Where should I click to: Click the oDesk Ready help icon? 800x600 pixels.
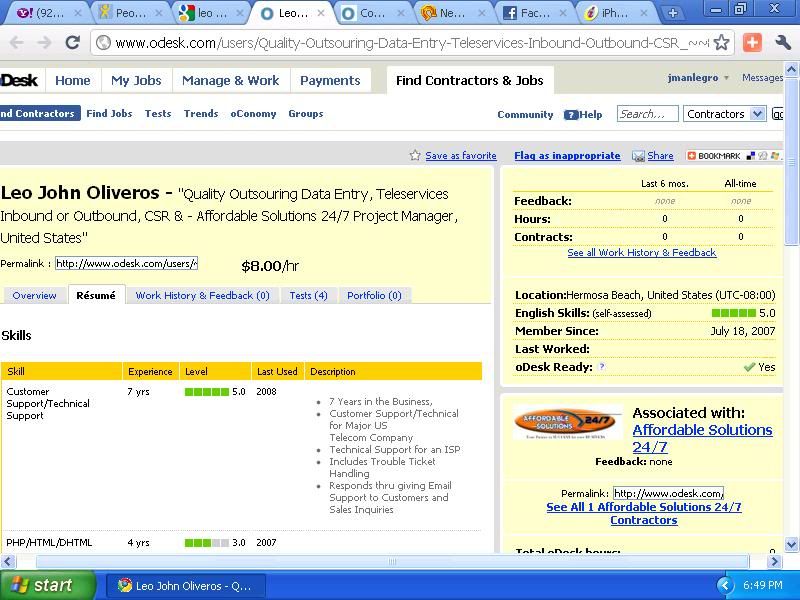(602, 367)
